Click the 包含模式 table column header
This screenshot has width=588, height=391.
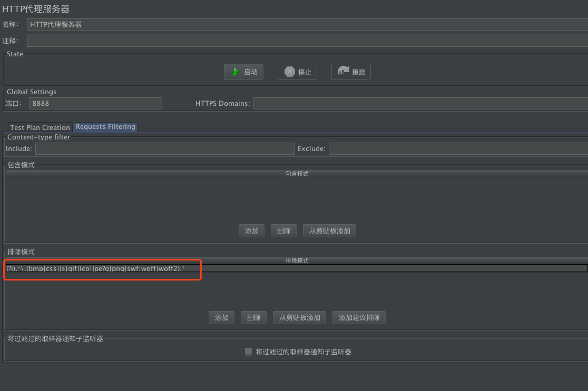[x=297, y=174]
